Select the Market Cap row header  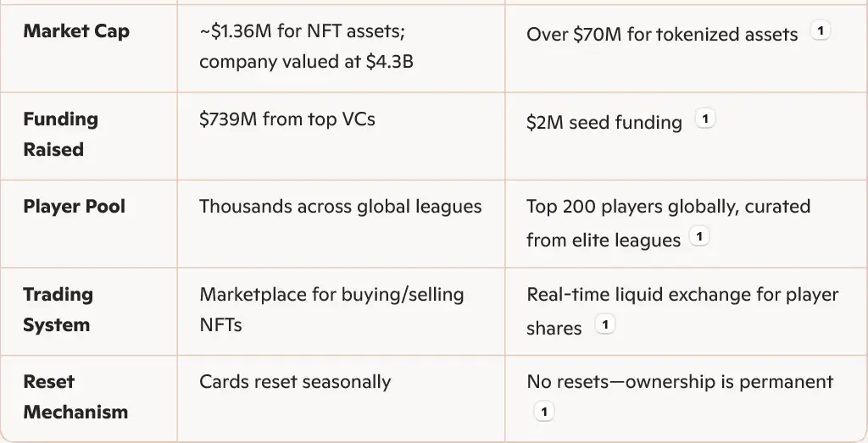click(x=76, y=31)
